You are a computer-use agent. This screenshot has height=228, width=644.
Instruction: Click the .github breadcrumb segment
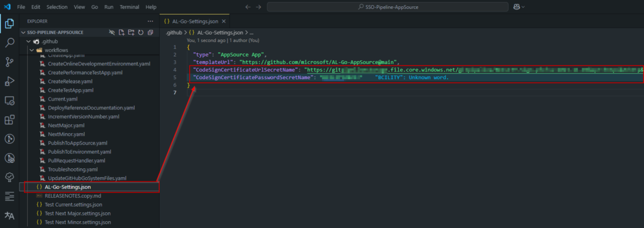click(x=174, y=33)
